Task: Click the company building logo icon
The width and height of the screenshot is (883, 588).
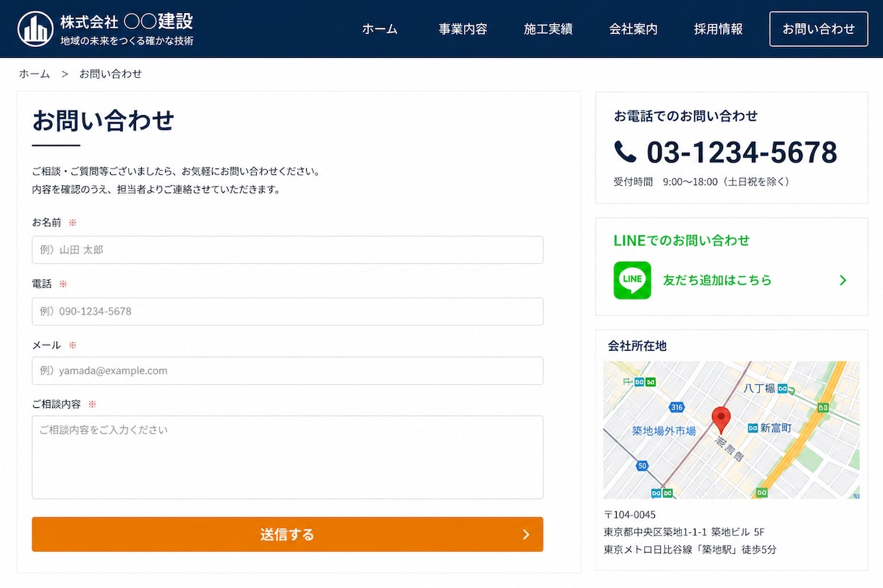Action: coord(35,29)
